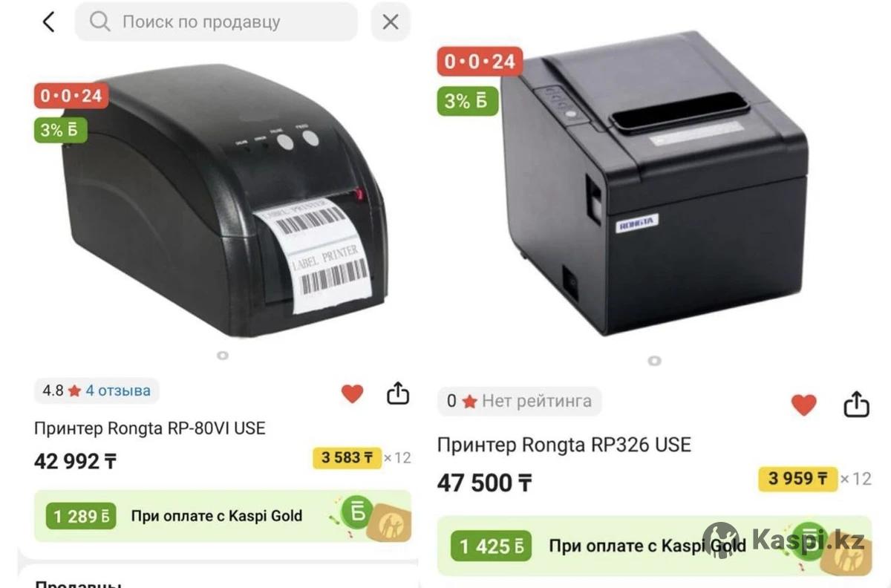The image size is (891, 588).
Task: Share the Rongta RP326 printer
Action: click(x=856, y=404)
